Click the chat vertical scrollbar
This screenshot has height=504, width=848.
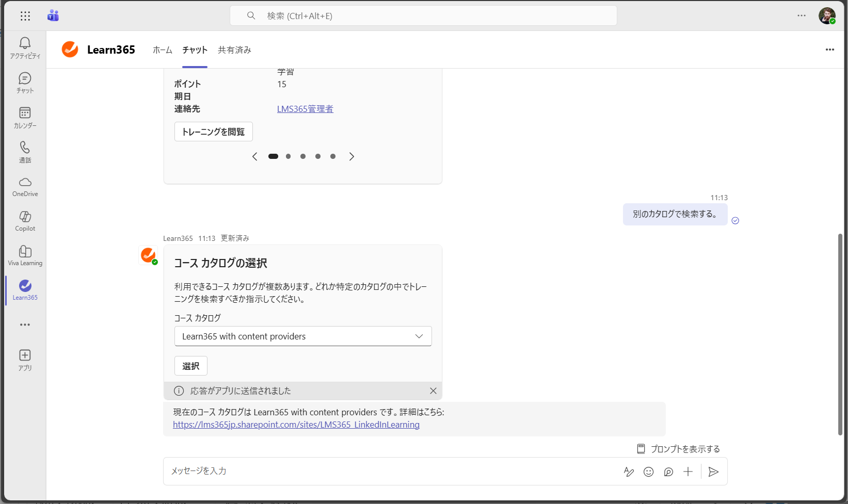pos(840,334)
